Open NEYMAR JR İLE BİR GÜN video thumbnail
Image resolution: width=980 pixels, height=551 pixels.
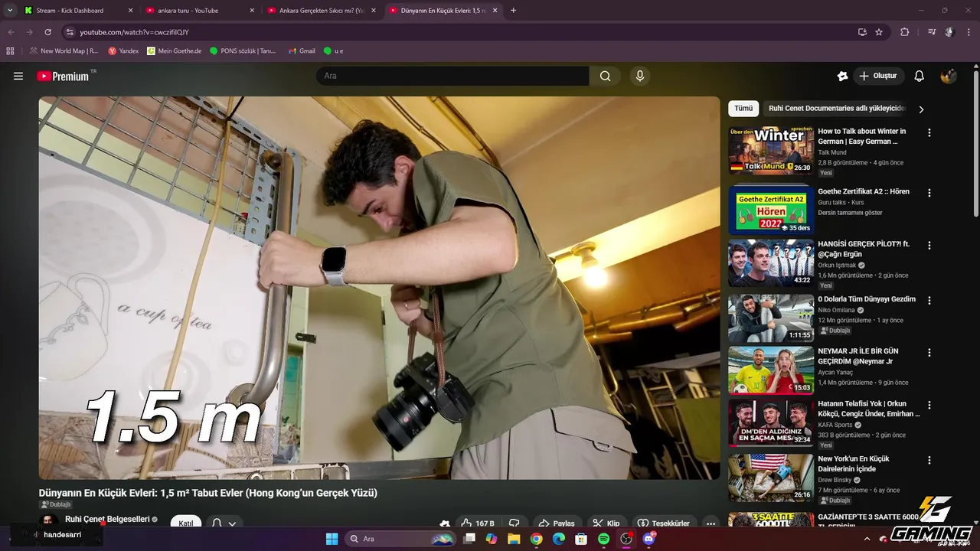pos(770,371)
